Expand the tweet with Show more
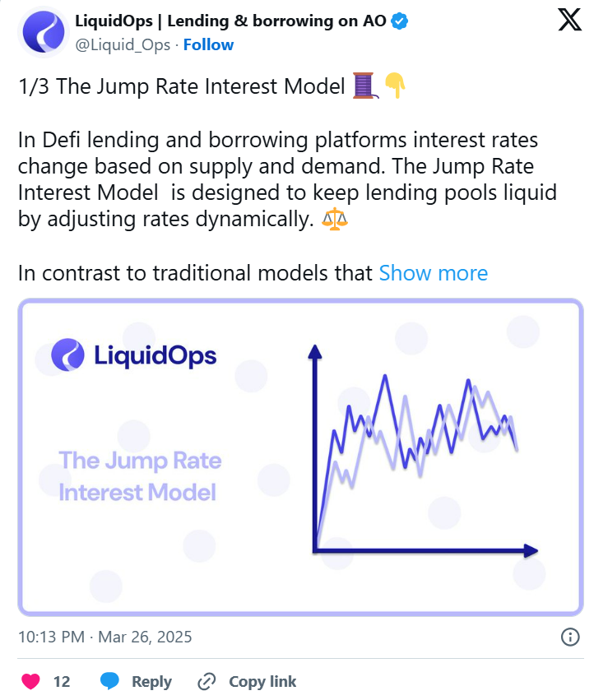The image size is (594, 700). (x=434, y=273)
